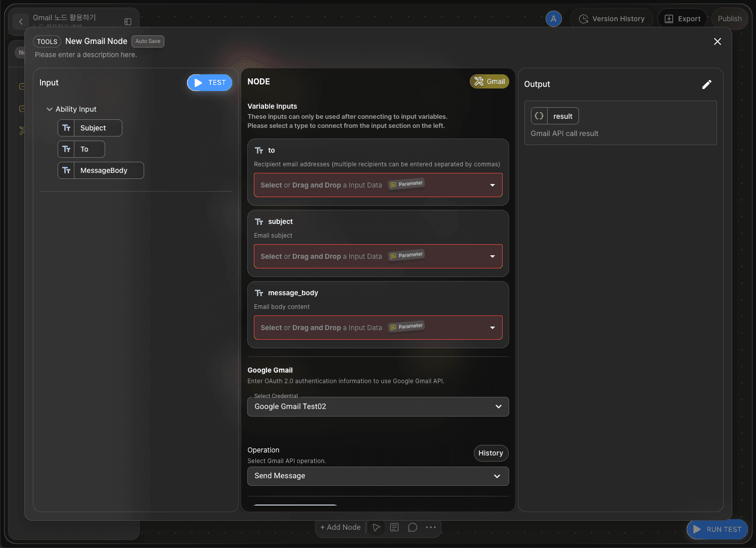
Task: Open the 'to' input data dropdown
Action: coord(378,185)
